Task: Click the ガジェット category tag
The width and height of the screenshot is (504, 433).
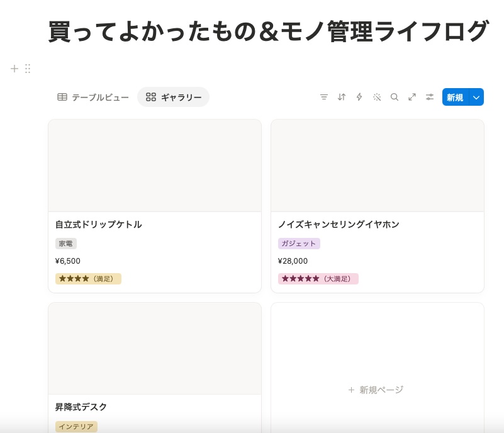Action: point(299,244)
